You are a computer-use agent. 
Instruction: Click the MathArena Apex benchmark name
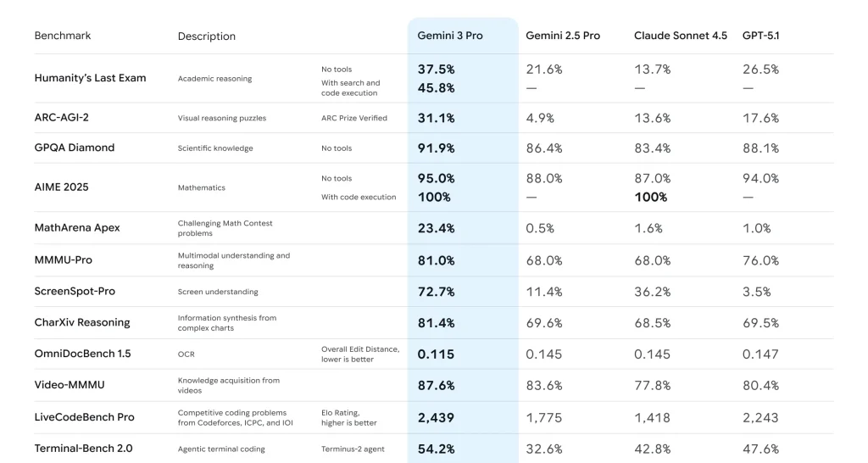[x=77, y=227]
